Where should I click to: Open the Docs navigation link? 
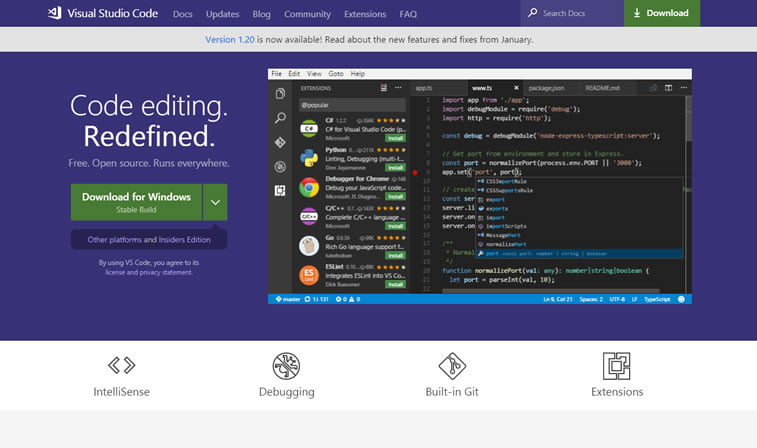click(x=182, y=14)
